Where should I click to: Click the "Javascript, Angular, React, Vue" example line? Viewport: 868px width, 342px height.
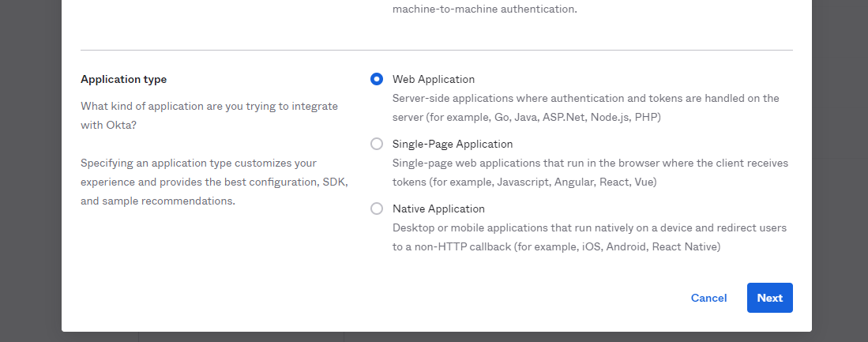[x=524, y=182]
